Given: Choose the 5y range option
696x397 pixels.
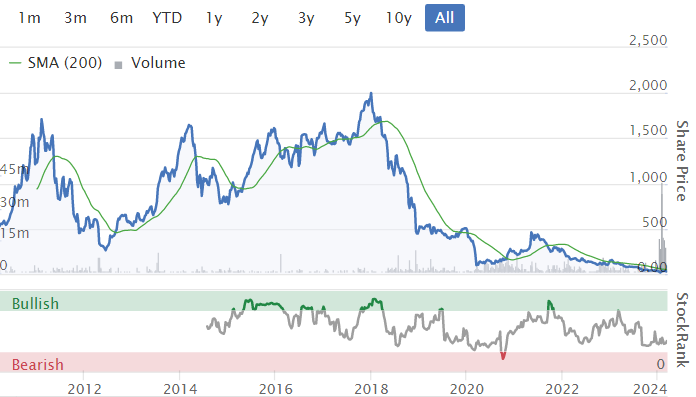Looking at the screenshot, I should [352, 18].
